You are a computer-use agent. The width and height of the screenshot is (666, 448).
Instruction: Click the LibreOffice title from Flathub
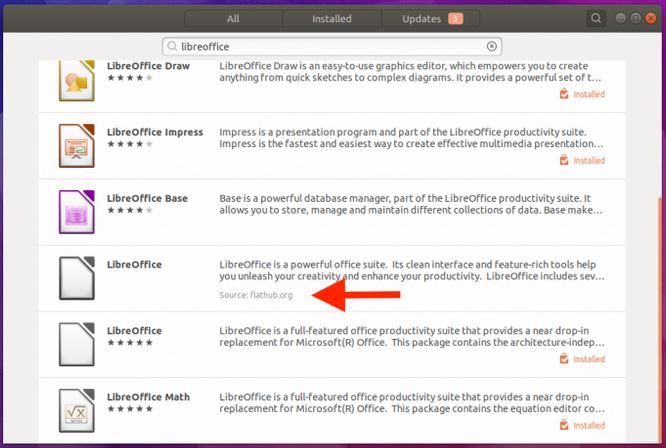(x=134, y=265)
